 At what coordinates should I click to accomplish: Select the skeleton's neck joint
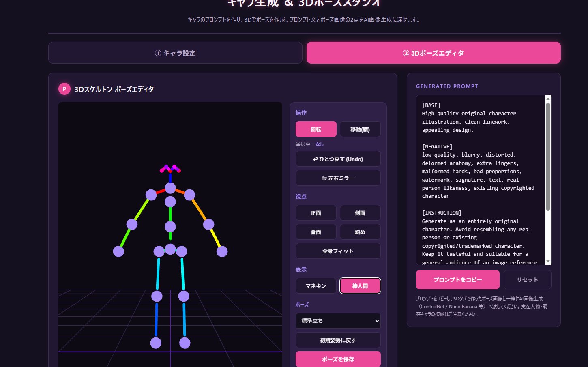click(170, 188)
